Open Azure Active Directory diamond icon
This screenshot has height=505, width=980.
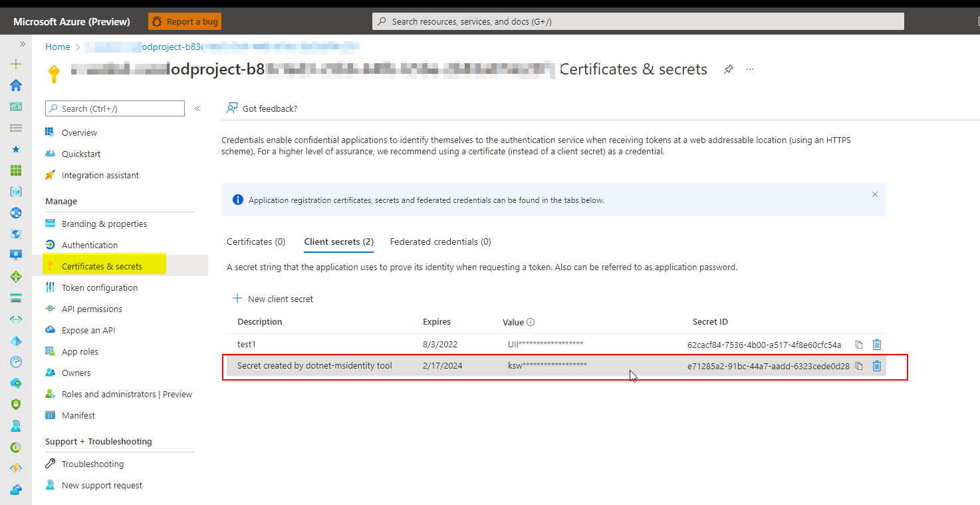click(16, 341)
